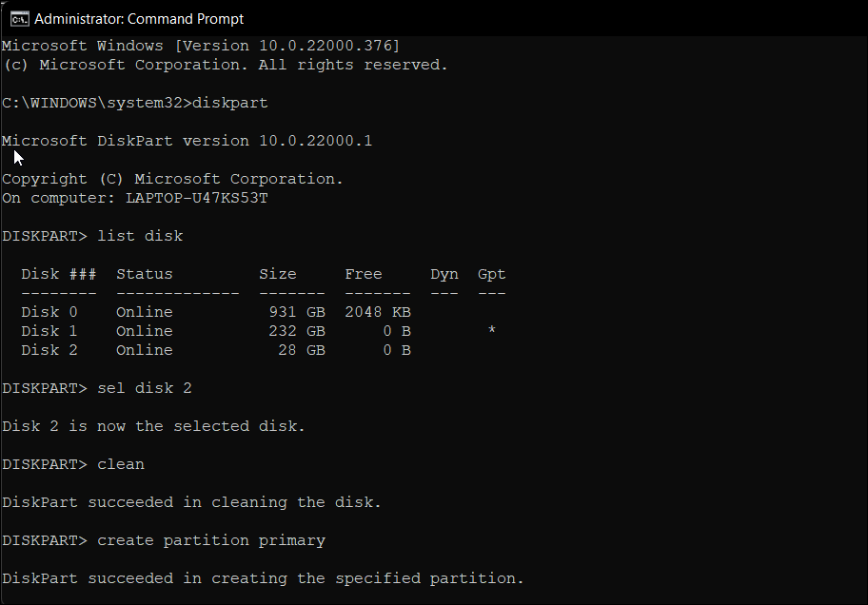Click the Size column header
868x605 pixels.
click(x=278, y=273)
